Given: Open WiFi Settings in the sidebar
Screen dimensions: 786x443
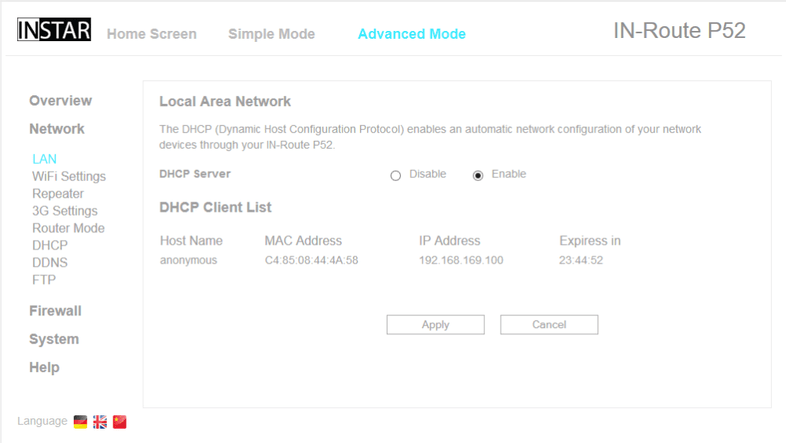Looking at the screenshot, I should (69, 177).
